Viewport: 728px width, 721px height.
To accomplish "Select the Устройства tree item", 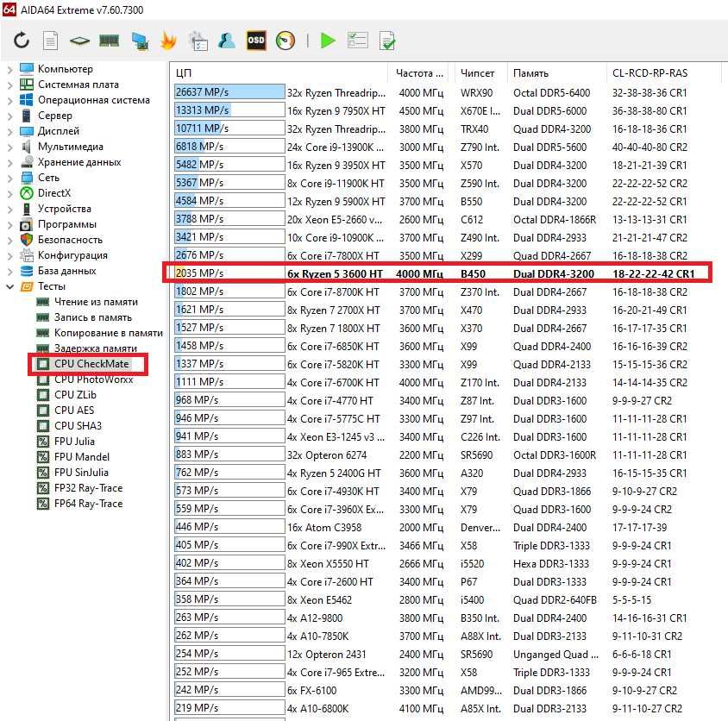I will coord(64,209).
